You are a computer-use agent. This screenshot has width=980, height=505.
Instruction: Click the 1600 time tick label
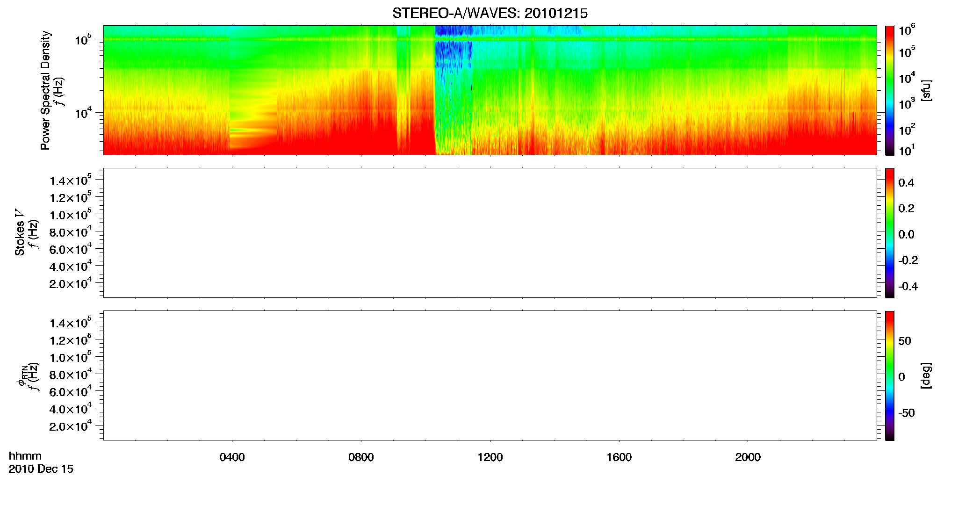(x=619, y=457)
